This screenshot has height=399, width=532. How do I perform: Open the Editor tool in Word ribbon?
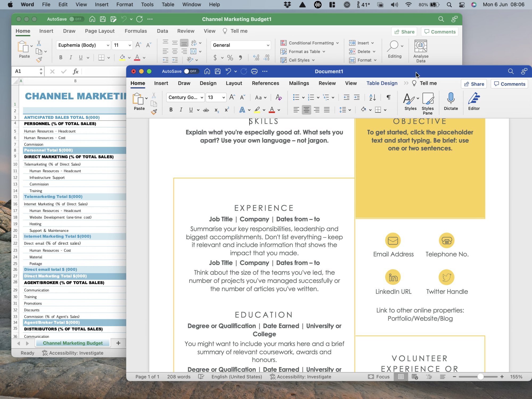click(474, 99)
